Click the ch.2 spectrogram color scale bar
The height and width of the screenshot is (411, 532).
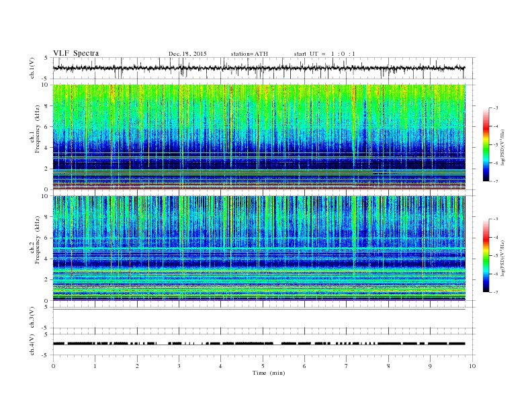point(486,255)
